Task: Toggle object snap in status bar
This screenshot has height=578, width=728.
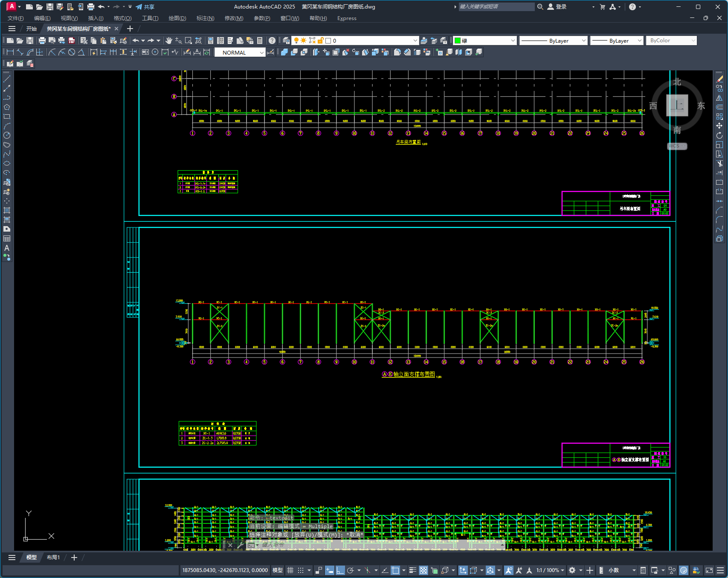Action: click(x=395, y=570)
